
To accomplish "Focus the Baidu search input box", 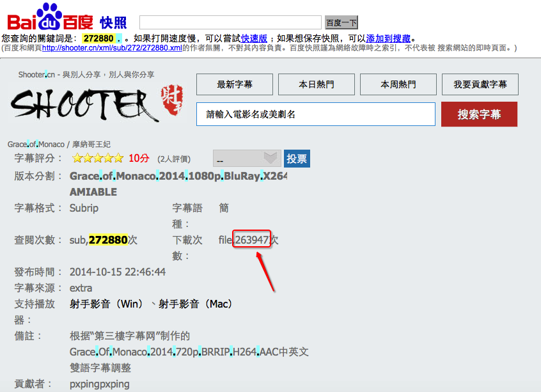I will tap(230, 22).
